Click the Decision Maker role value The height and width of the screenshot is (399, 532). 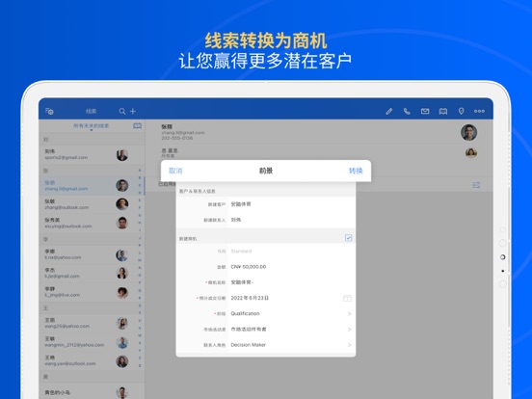(x=248, y=345)
